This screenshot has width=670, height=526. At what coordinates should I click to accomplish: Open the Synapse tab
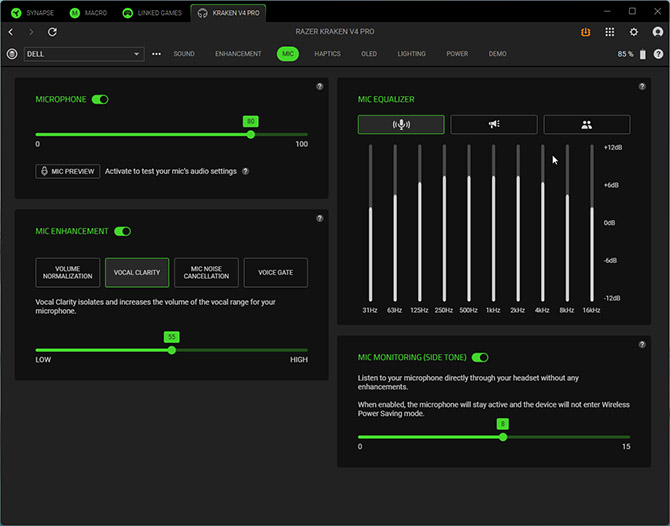(x=32, y=13)
